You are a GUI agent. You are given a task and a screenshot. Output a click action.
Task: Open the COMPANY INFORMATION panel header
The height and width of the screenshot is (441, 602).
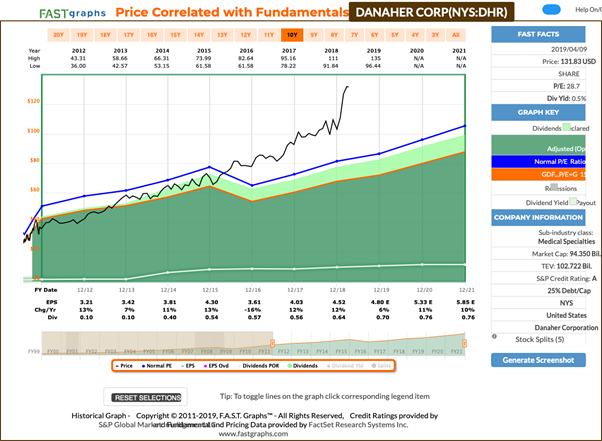tap(538, 218)
